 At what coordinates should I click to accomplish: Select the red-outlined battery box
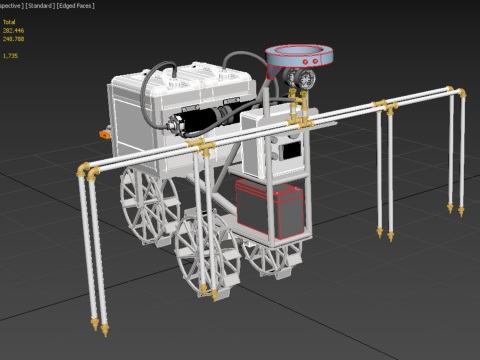(x=270, y=208)
